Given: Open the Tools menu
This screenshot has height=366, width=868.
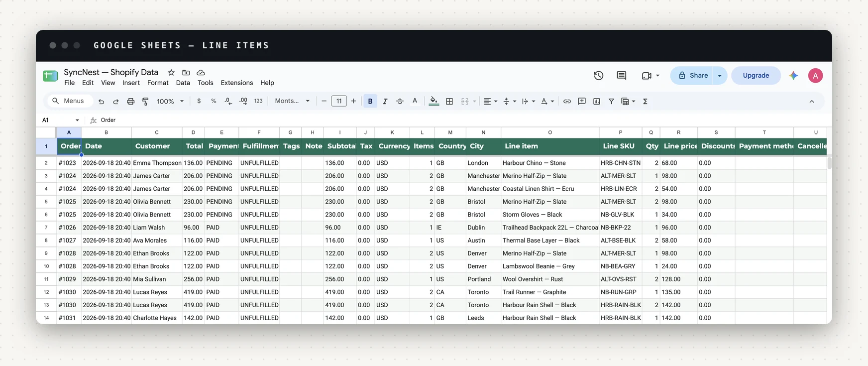Looking at the screenshot, I should pyautogui.click(x=205, y=83).
